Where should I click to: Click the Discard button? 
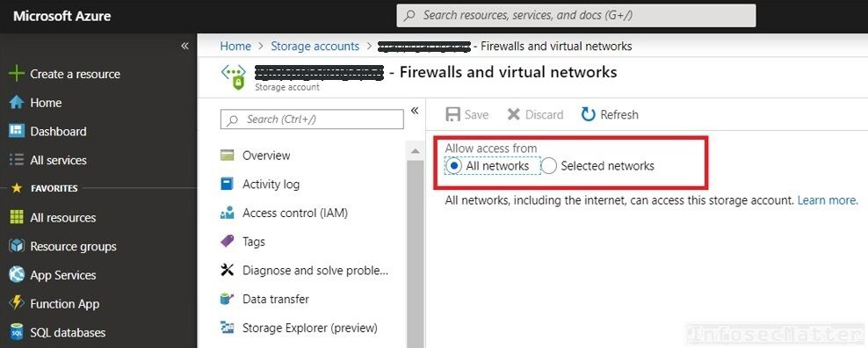pos(535,115)
